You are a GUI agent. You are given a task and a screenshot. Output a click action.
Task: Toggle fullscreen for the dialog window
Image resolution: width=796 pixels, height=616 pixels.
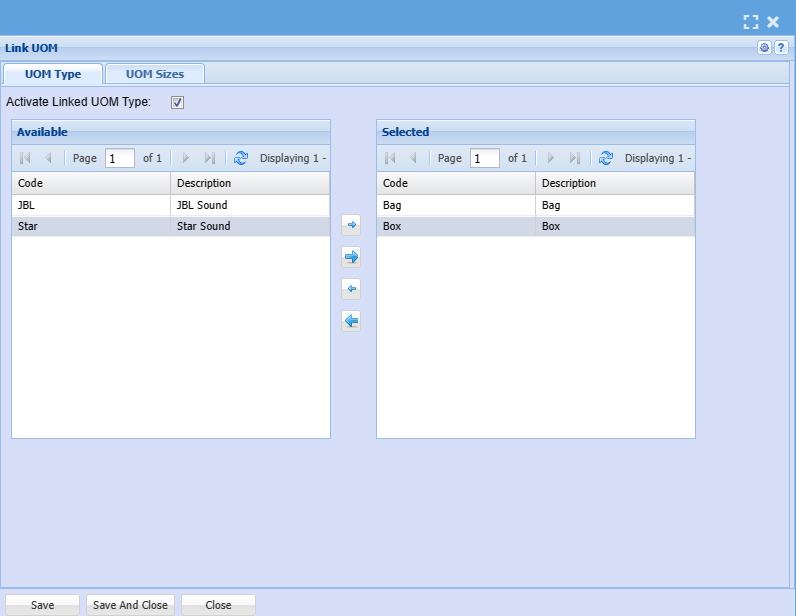click(751, 21)
